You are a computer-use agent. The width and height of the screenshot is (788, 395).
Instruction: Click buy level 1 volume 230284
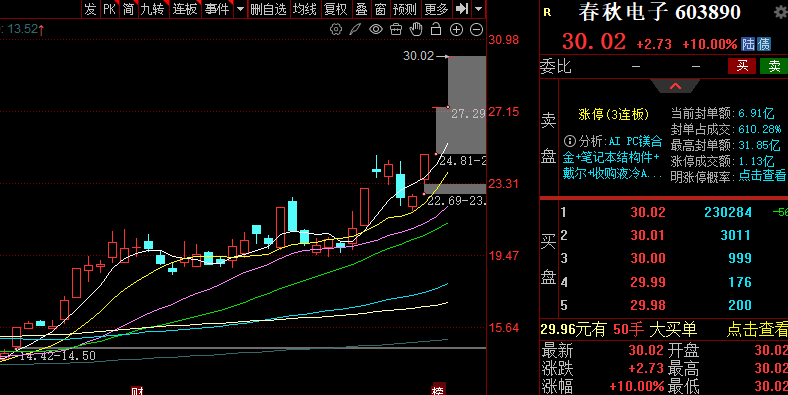tap(728, 212)
